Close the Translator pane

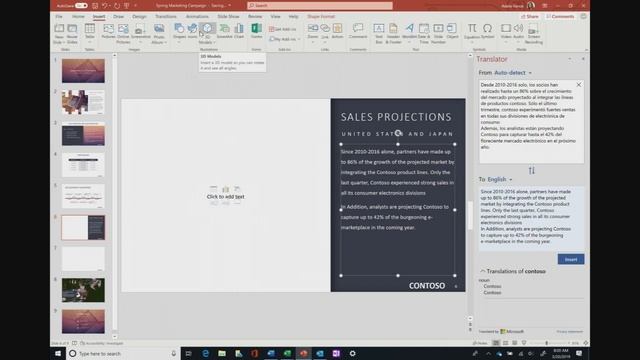pos(583,59)
